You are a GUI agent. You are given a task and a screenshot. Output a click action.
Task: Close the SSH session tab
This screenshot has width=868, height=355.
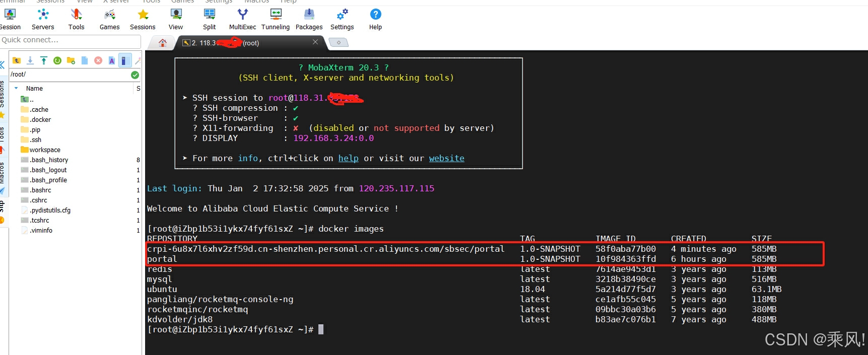315,42
